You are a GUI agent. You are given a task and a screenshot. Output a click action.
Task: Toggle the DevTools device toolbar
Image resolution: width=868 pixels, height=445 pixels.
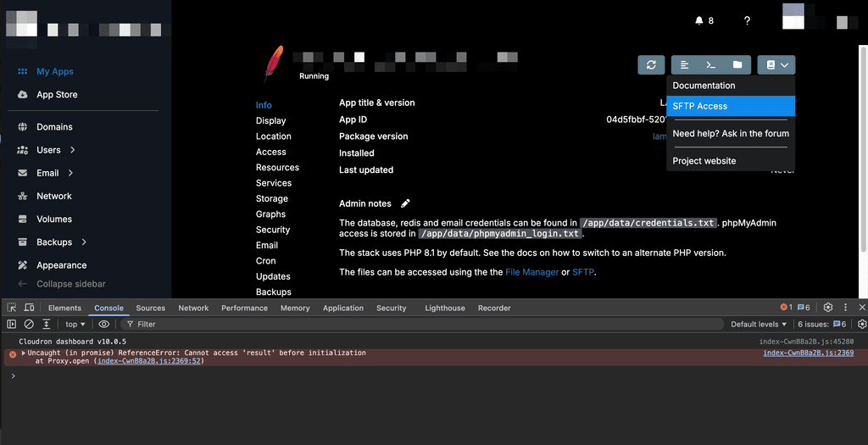click(x=30, y=308)
